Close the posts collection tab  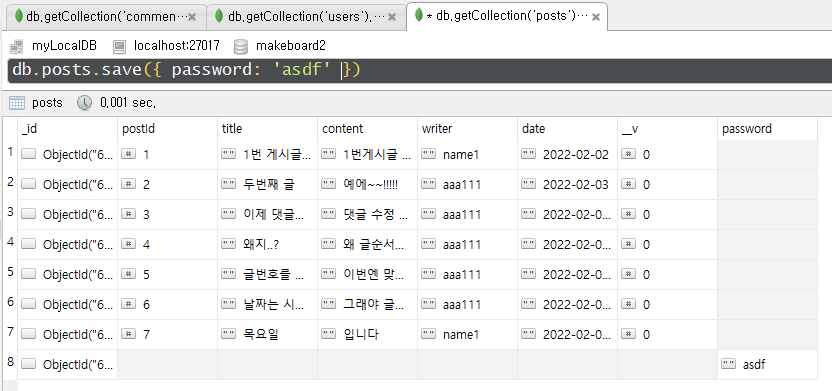[x=596, y=16]
